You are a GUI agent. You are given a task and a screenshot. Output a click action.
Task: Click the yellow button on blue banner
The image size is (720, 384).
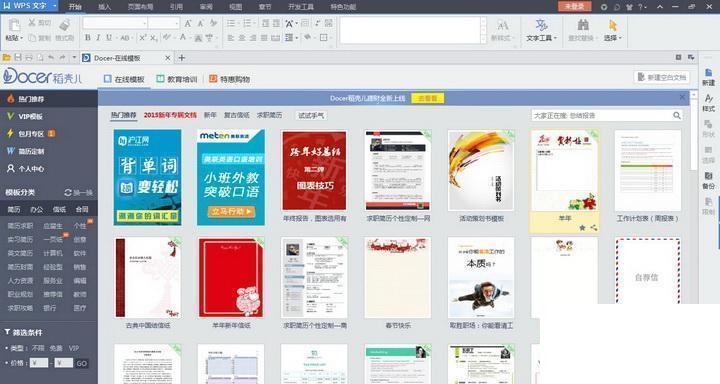pyautogui.click(x=428, y=98)
